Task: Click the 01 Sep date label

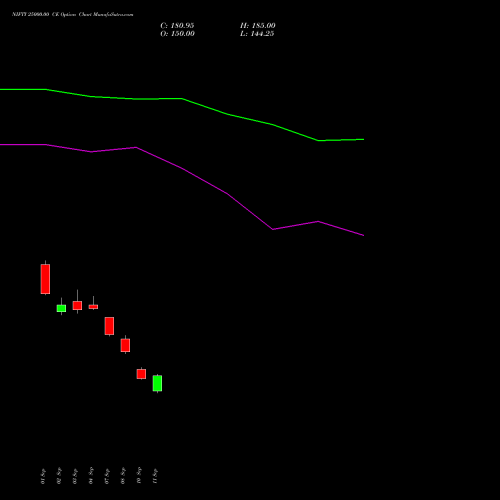Action: coord(43,476)
